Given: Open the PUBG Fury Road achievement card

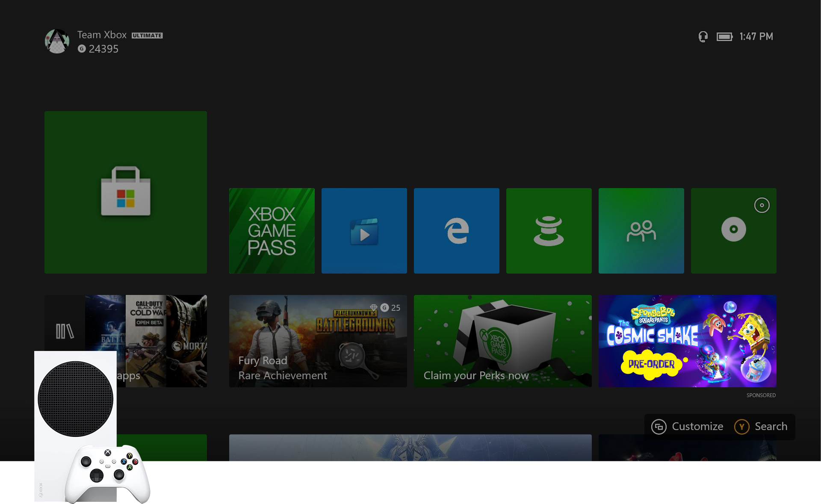Looking at the screenshot, I should pos(318,341).
